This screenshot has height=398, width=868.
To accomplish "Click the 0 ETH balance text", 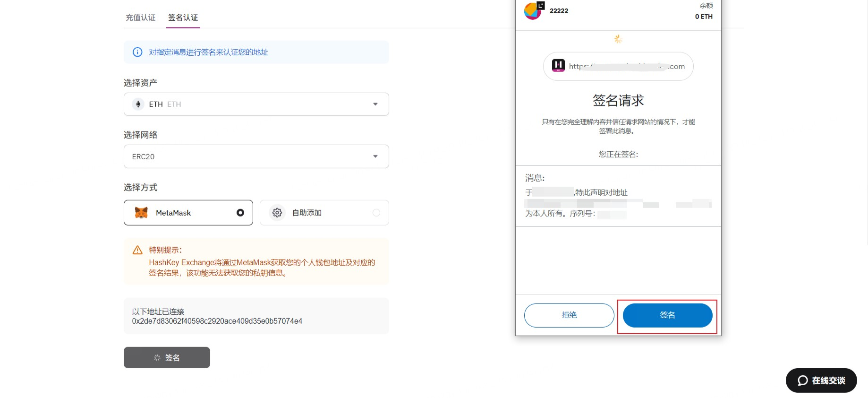I will 704,17.
